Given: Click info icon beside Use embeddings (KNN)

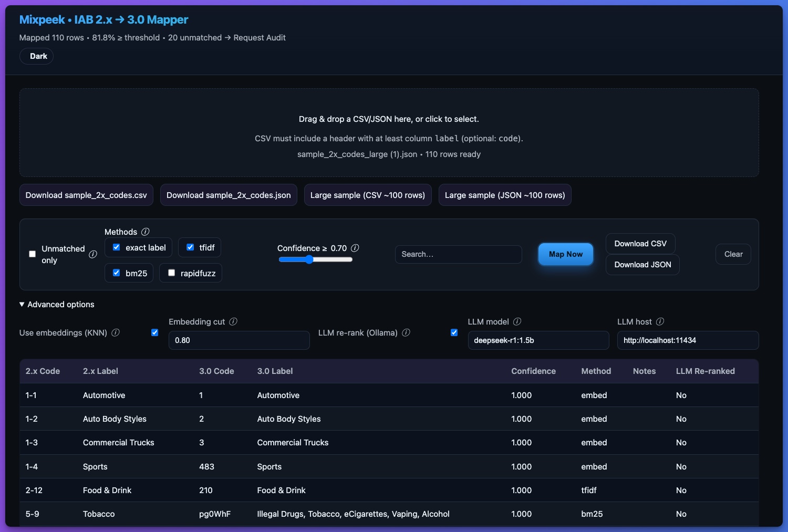Looking at the screenshot, I should pyautogui.click(x=116, y=332).
